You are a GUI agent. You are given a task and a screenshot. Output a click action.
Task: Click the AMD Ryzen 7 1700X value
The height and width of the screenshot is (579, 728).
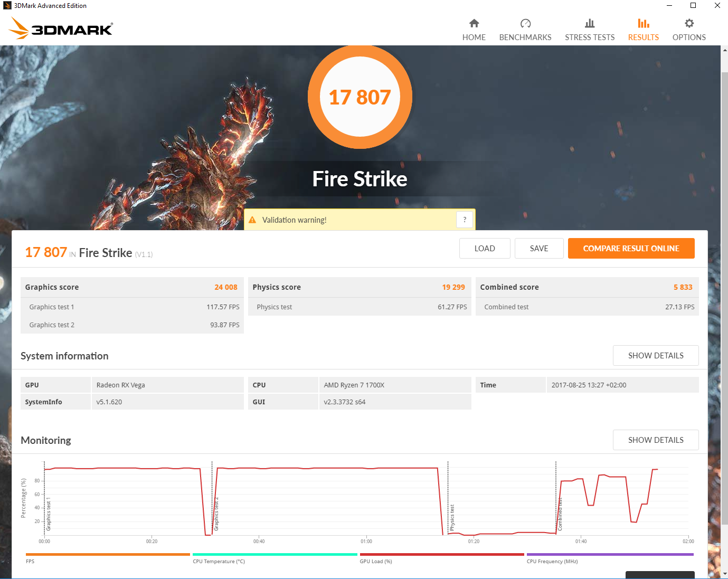coord(354,385)
